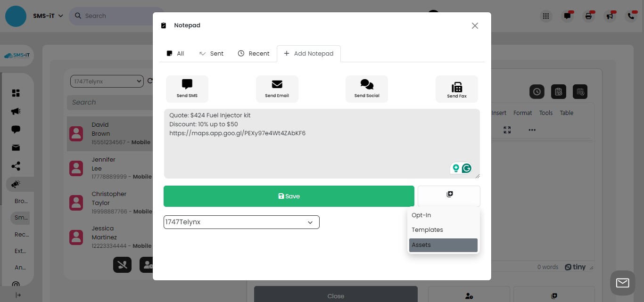Select the Send Email icon

coord(277,89)
